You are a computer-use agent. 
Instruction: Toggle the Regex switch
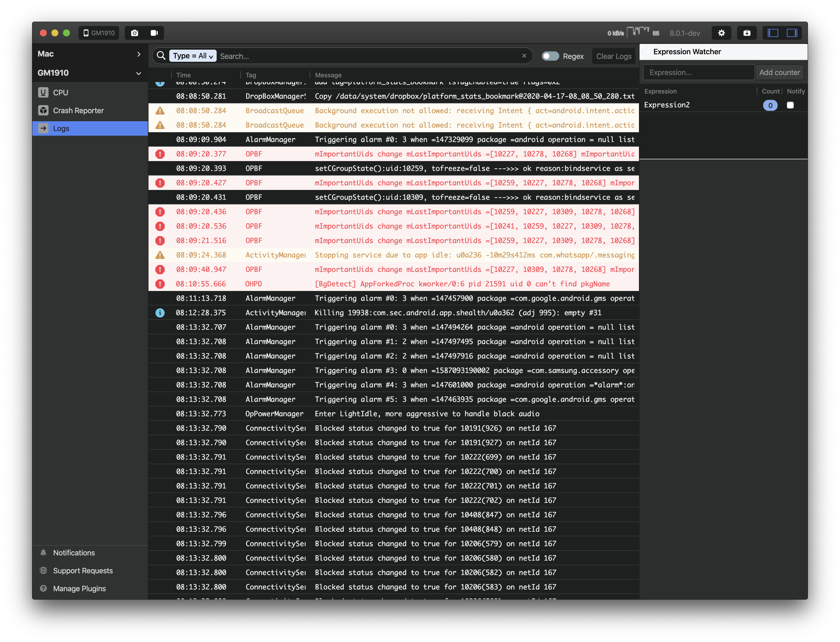(550, 56)
